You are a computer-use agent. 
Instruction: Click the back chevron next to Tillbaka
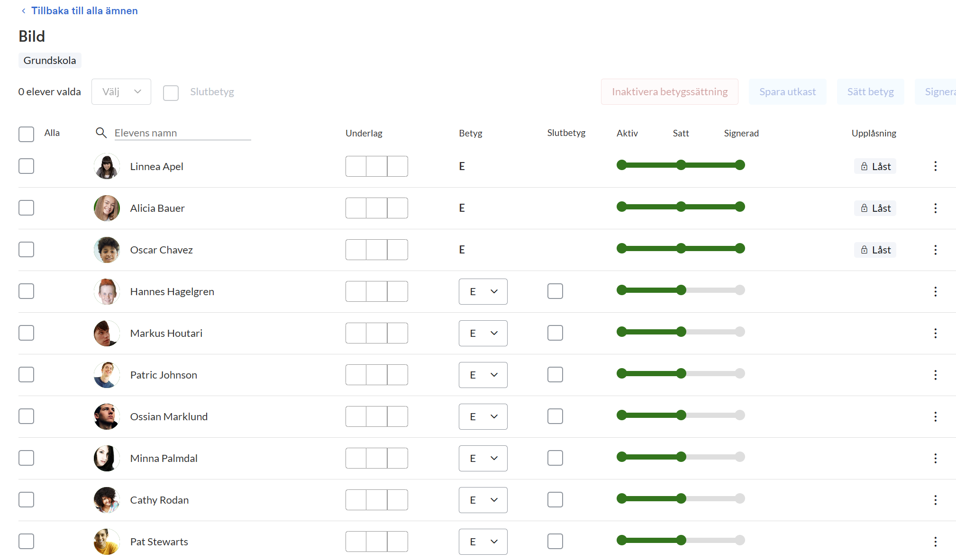[x=23, y=11]
